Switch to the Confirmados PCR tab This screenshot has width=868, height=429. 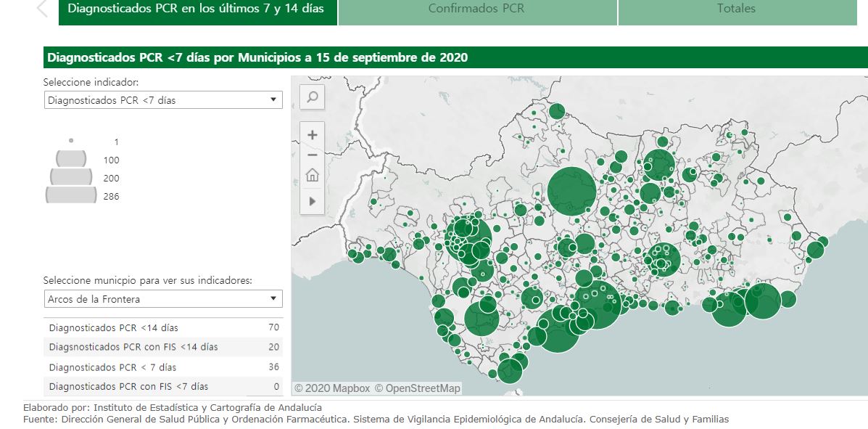[x=476, y=9]
